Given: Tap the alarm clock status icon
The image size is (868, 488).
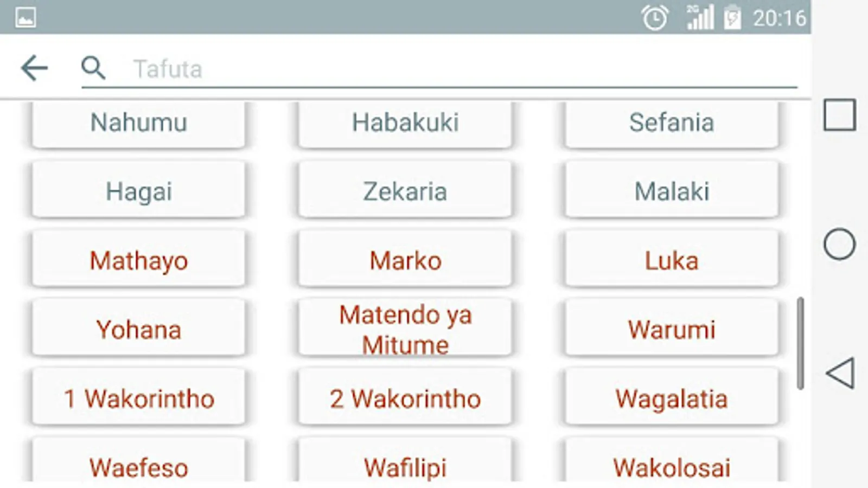Looking at the screenshot, I should coord(655,18).
